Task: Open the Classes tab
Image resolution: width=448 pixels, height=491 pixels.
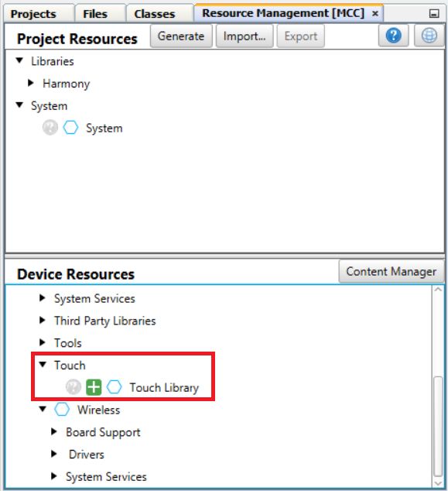Action: tap(155, 14)
